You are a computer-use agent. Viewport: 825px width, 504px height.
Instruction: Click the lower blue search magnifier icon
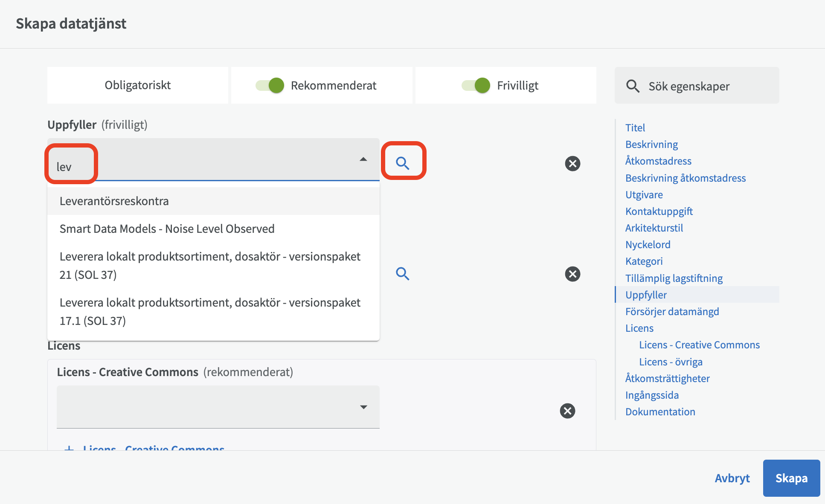[402, 274]
